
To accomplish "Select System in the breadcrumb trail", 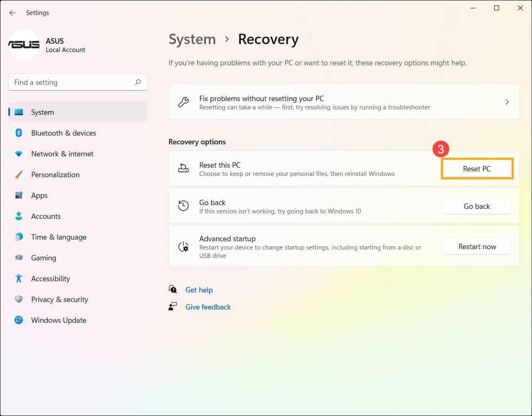I will [192, 39].
